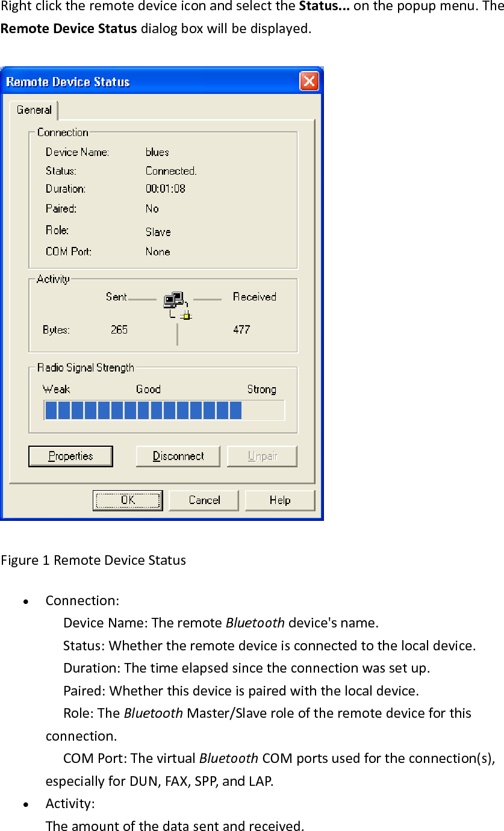
Task: Select the Paired status showing No
Action: tap(152, 208)
